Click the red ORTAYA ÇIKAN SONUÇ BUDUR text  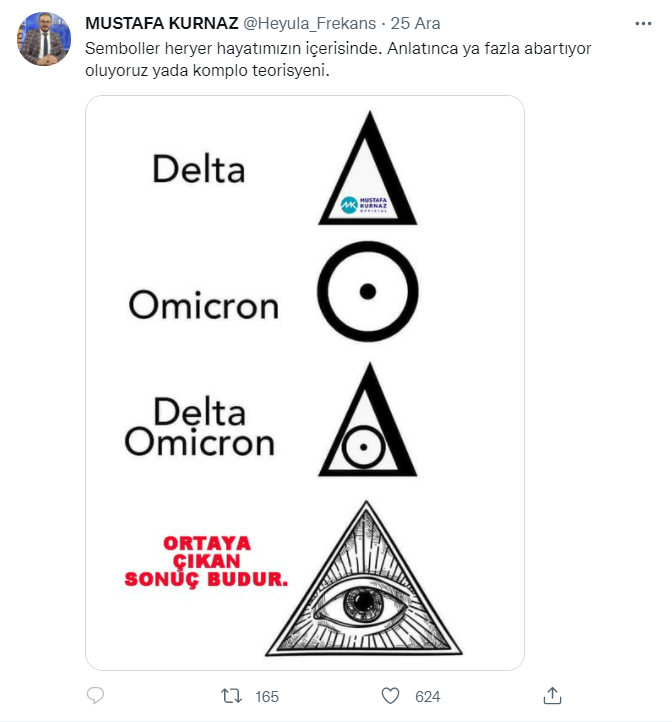point(206,560)
